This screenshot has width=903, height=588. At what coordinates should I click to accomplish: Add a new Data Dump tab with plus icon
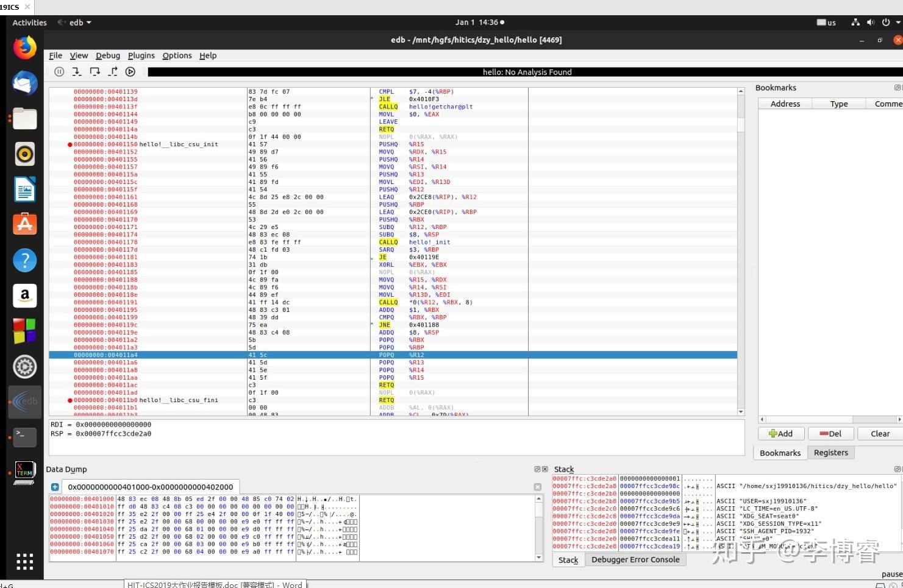55,487
